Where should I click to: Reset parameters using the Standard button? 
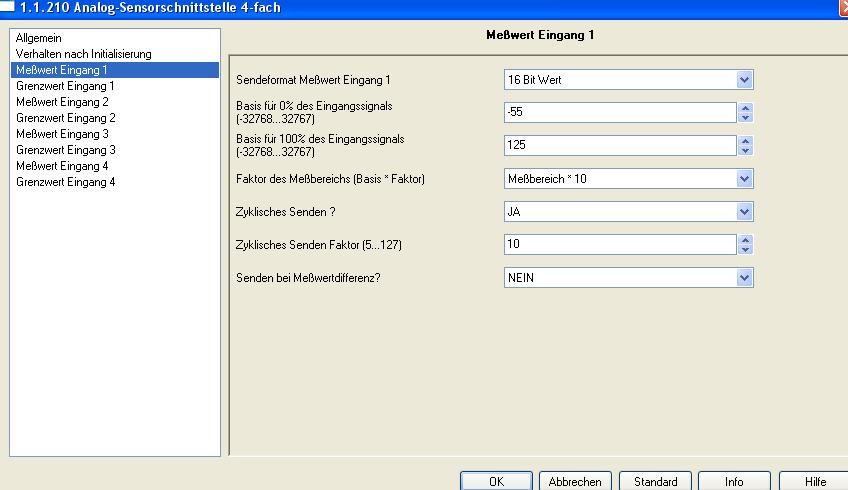point(655,481)
